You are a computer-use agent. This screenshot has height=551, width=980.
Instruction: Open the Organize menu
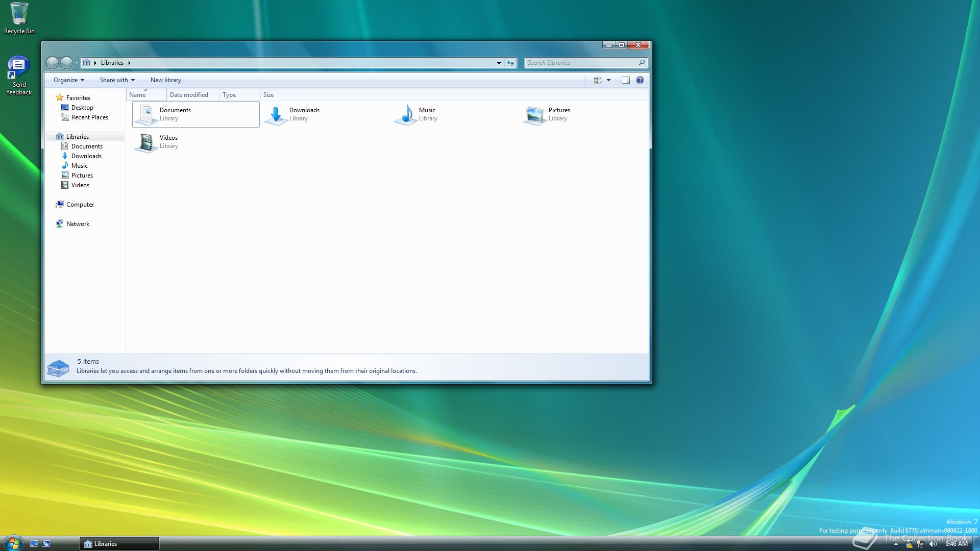pyautogui.click(x=69, y=80)
